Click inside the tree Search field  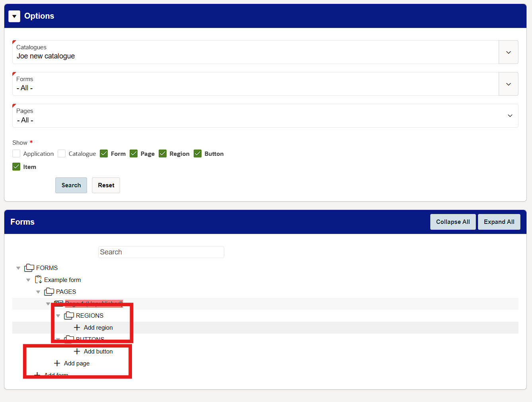point(161,252)
